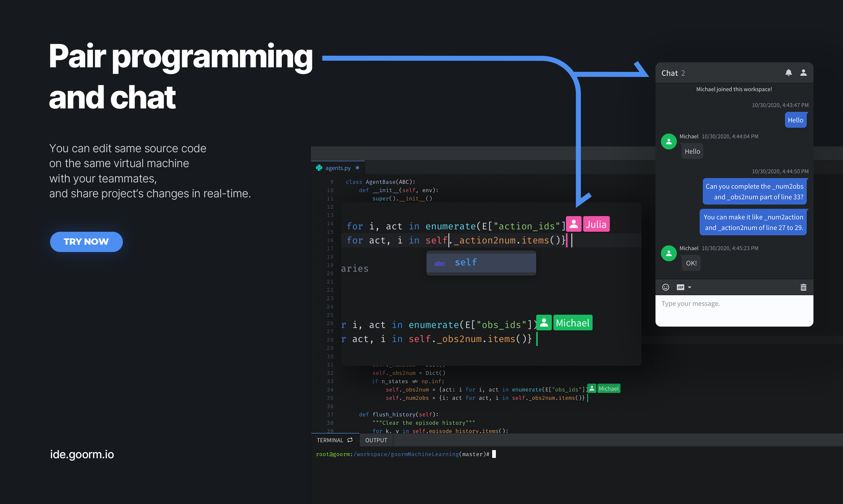Click the python icon on the agents.py tab
This screenshot has height=504, width=843.
pyautogui.click(x=319, y=168)
